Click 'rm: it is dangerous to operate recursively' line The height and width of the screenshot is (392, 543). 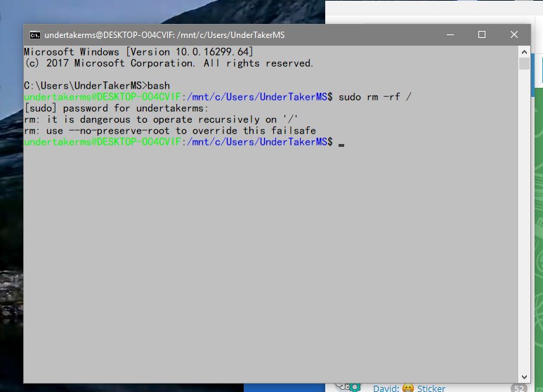coord(161,119)
